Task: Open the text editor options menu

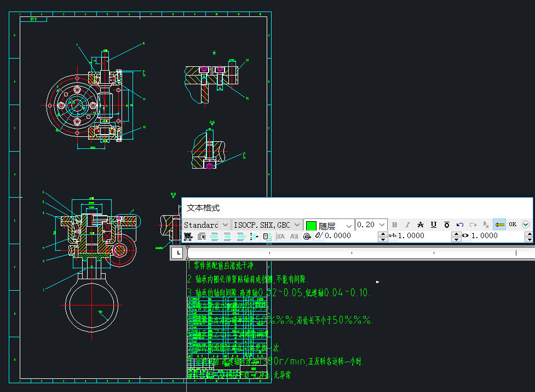Action: [526, 224]
